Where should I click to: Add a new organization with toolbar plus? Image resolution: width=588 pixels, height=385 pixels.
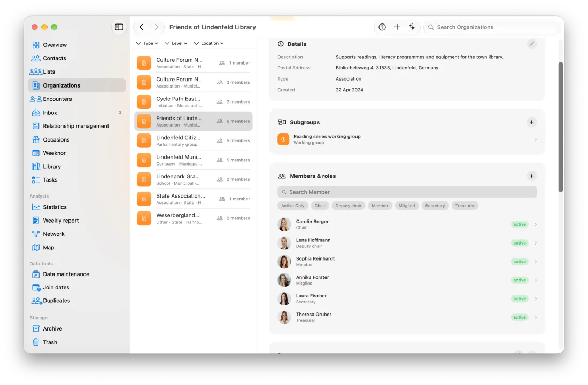coord(397,27)
